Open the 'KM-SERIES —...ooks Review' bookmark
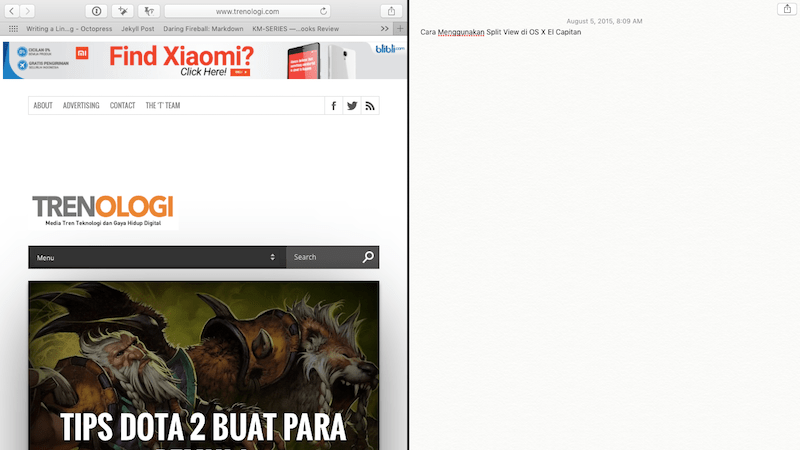Screen dimensions: 800x450 [295, 29]
